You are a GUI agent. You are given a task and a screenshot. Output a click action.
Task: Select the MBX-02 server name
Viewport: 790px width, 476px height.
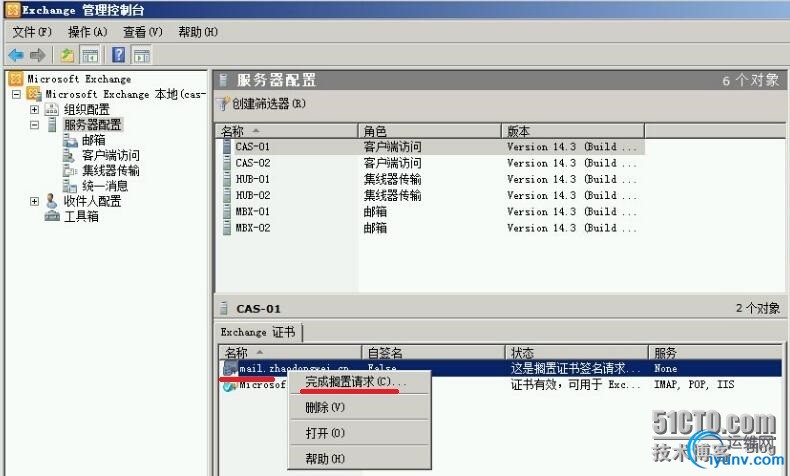pyautogui.click(x=253, y=227)
